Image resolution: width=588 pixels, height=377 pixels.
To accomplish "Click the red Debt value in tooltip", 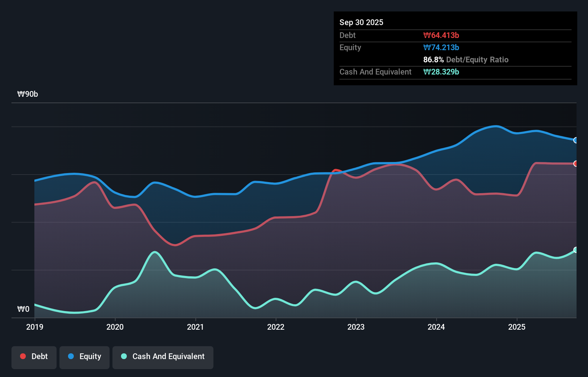I will click(441, 35).
